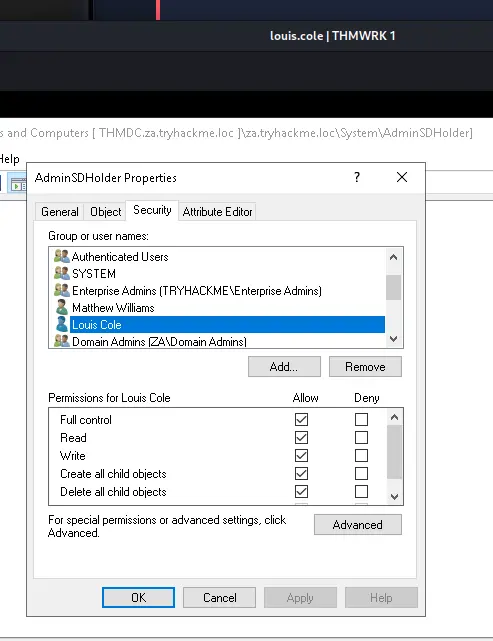Click the Enterprise Admins group icon
Image resolution: width=493 pixels, height=641 pixels.
(x=62, y=290)
